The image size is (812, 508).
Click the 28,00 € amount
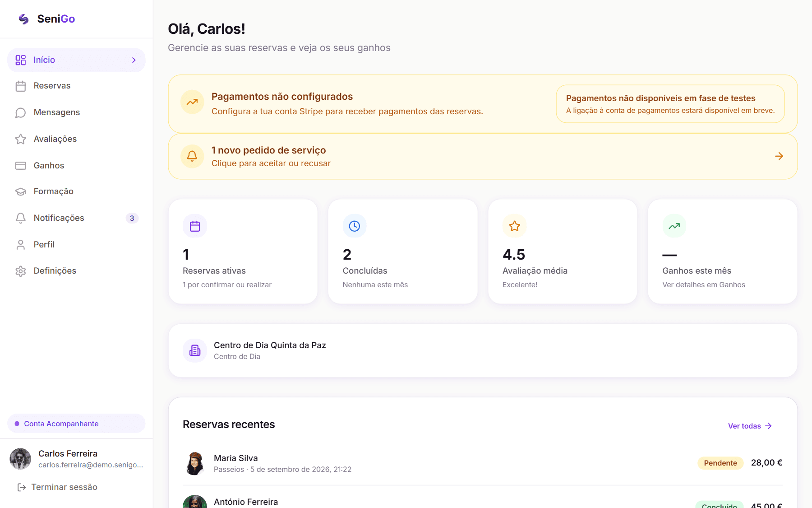tap(766, 463)
